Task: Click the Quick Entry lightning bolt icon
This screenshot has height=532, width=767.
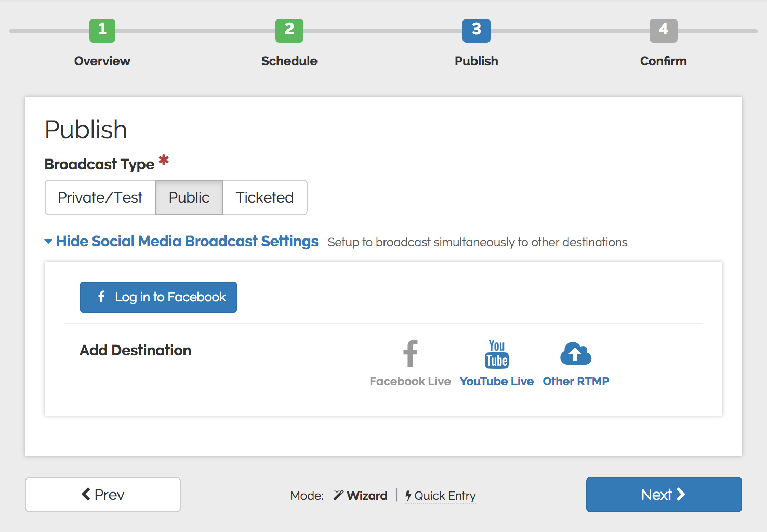Action: click(408, 496)
